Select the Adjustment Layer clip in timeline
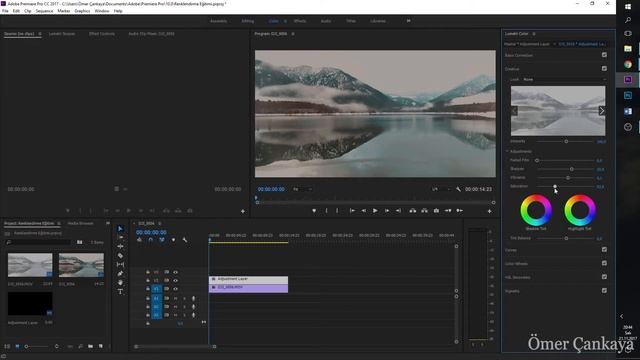The width and height of the screenshot is (640, 360). pyautogui.click(x=248, y=280)
